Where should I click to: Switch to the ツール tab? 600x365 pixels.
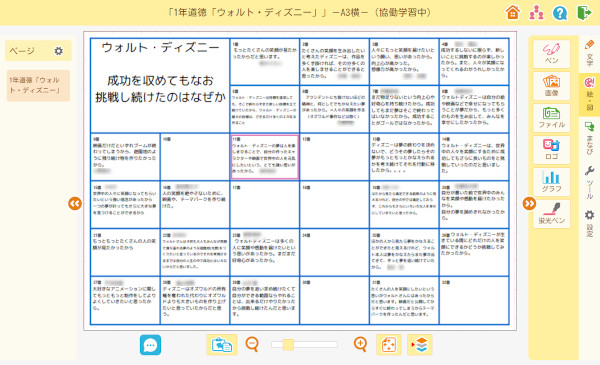point(589,183)
